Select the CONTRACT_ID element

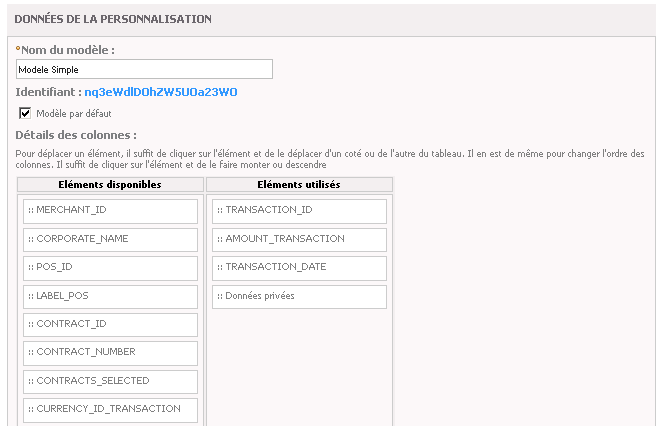[x=110, y=325]
